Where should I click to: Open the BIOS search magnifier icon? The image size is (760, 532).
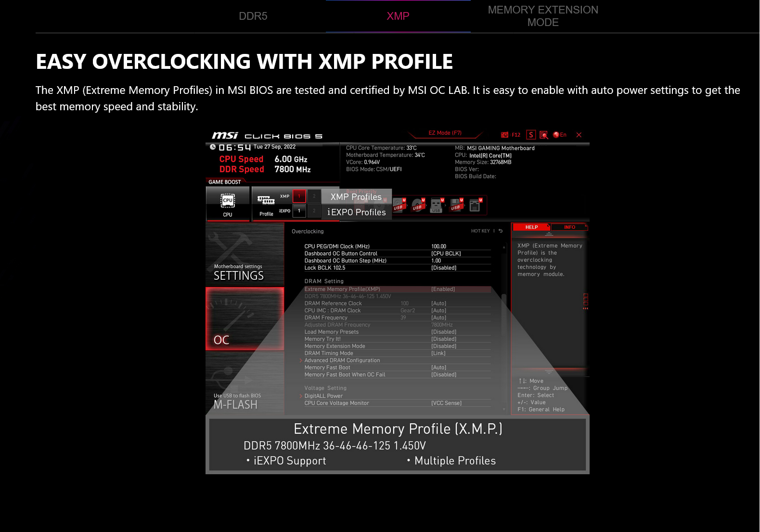pos(544,135)
